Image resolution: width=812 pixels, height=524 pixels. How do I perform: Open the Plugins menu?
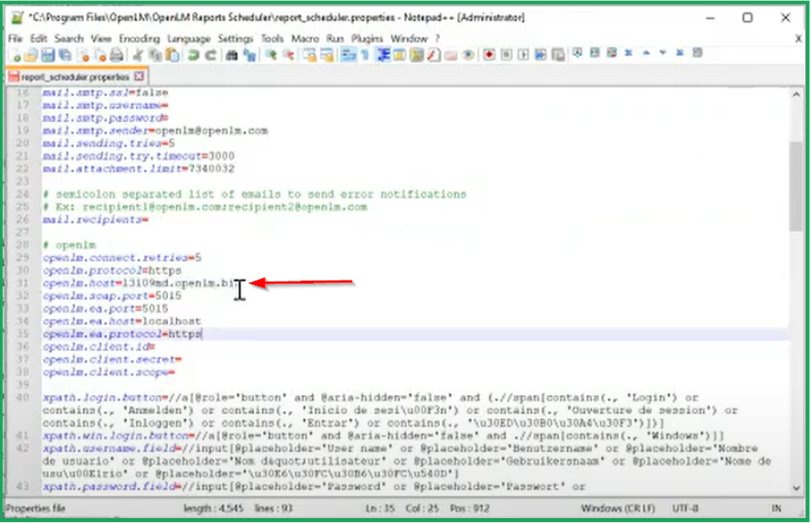click(366, 38)
